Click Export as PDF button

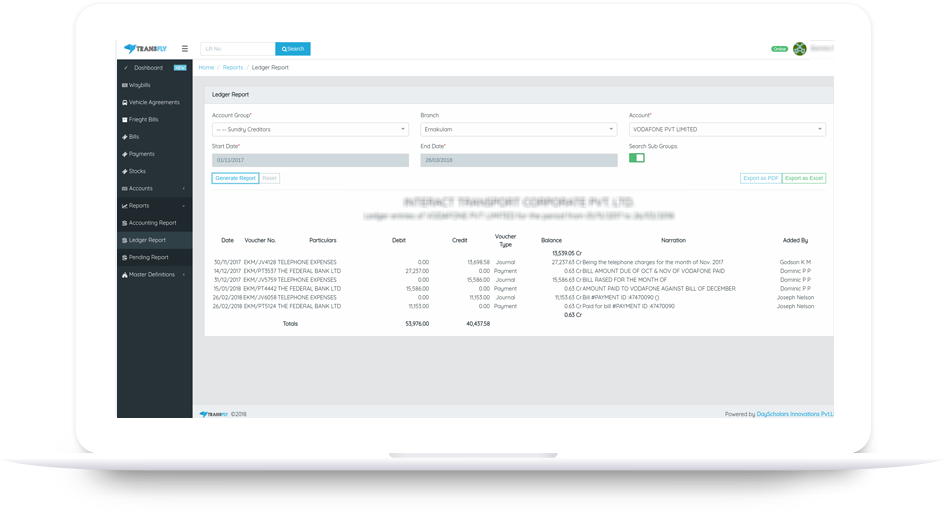(760, 178)
